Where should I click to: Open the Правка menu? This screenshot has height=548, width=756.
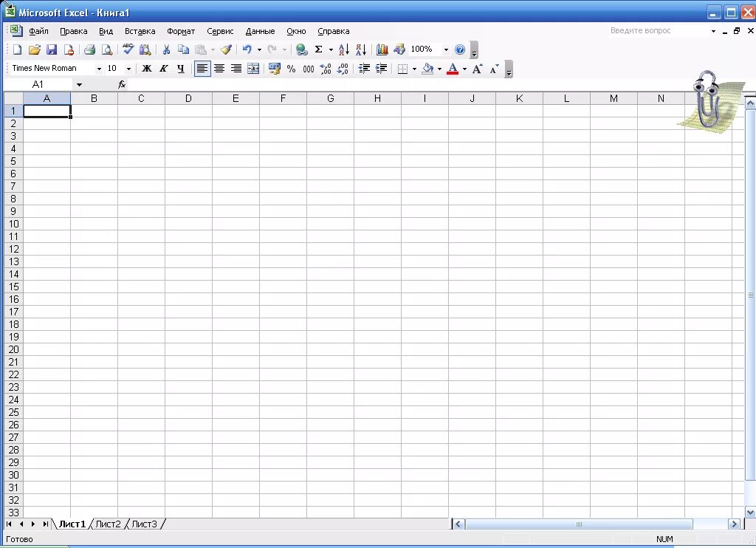point(73,31)
